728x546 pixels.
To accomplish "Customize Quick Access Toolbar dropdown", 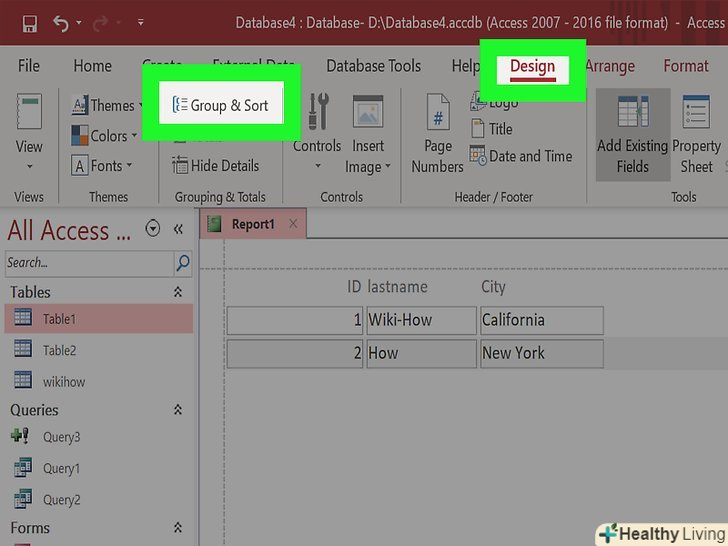I will [140, 22].
